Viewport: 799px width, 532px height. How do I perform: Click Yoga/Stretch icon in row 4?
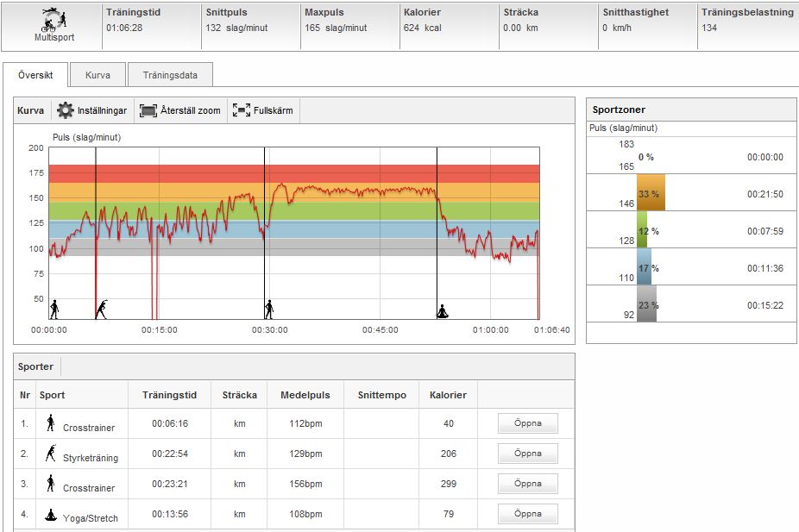tap(50, 515)
